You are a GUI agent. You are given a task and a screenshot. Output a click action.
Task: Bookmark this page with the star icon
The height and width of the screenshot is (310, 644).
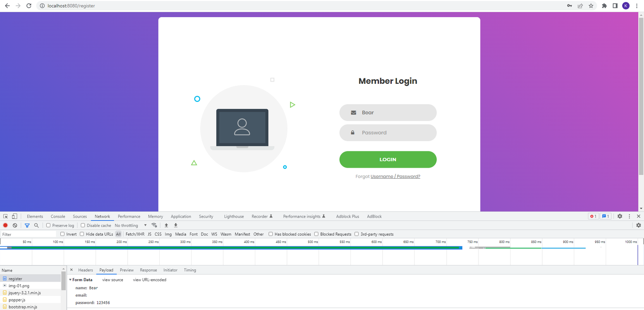click(x=591, y=6)
